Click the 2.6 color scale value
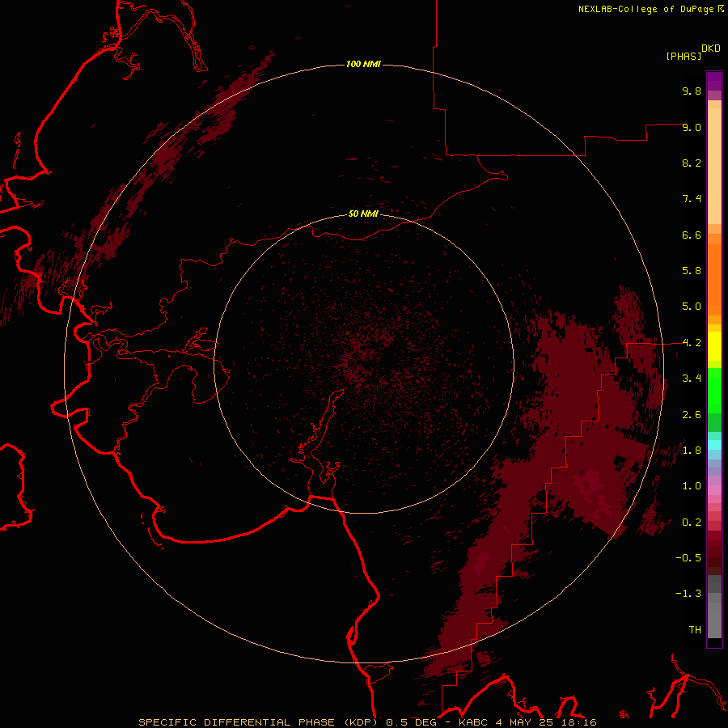 [x=692, y=415]
